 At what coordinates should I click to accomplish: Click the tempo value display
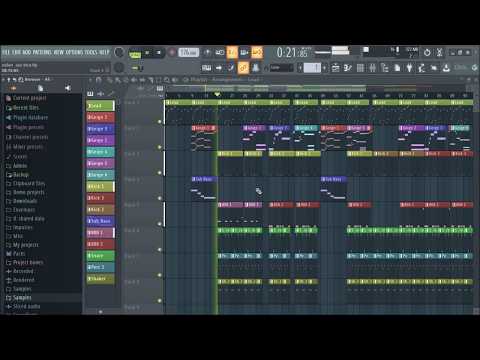coord(188,52)
